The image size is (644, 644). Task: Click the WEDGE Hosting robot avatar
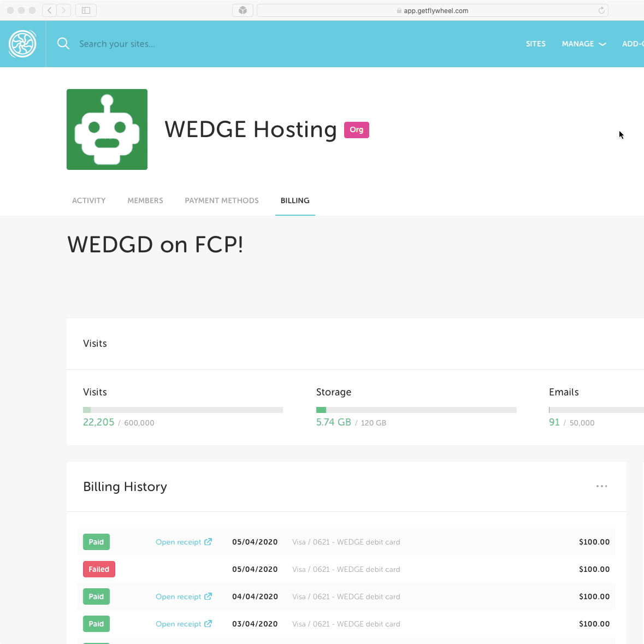pyautogui.click(x=107, y=129)
